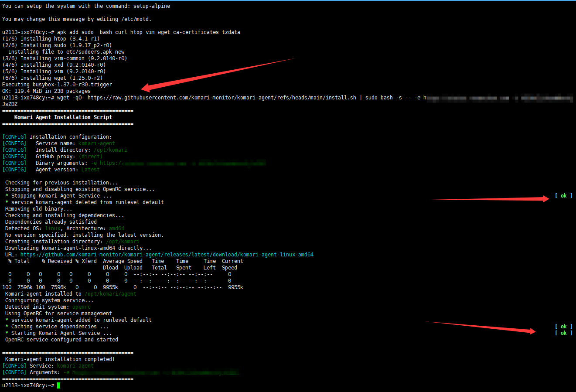Image resolution: width=576 pixels, height=392 pixels.
Task: Click the green cursor block at the final prompt
Action: tap(58, 385)
